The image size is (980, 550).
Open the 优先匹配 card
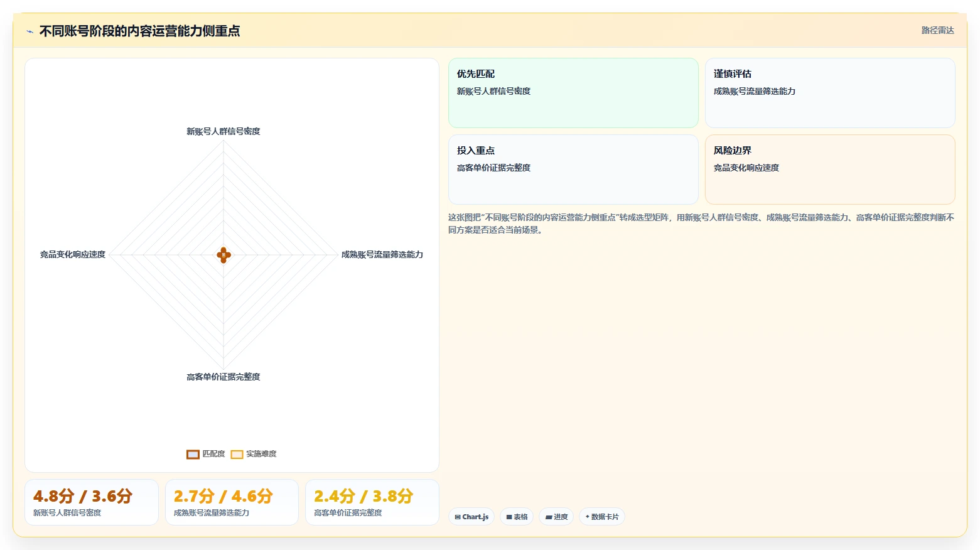(x=573, y=93)
